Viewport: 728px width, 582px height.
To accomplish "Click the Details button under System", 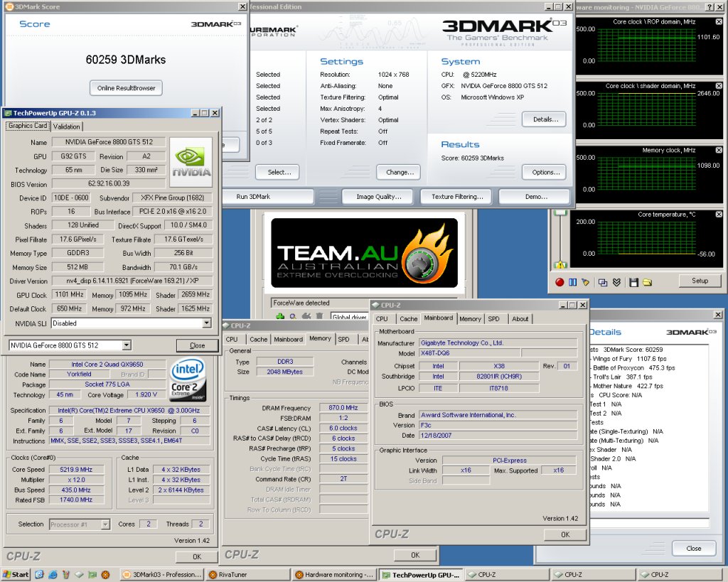I will coord(544,119).
